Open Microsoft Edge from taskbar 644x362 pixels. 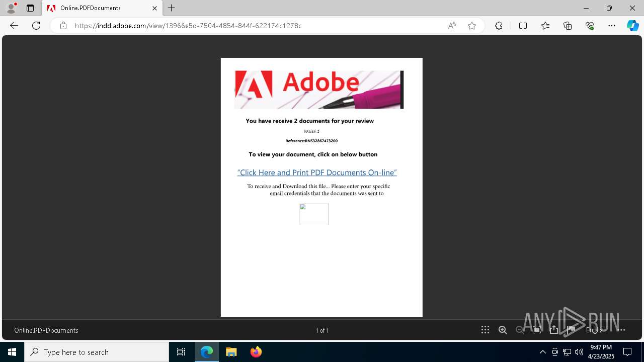(207, 352)
